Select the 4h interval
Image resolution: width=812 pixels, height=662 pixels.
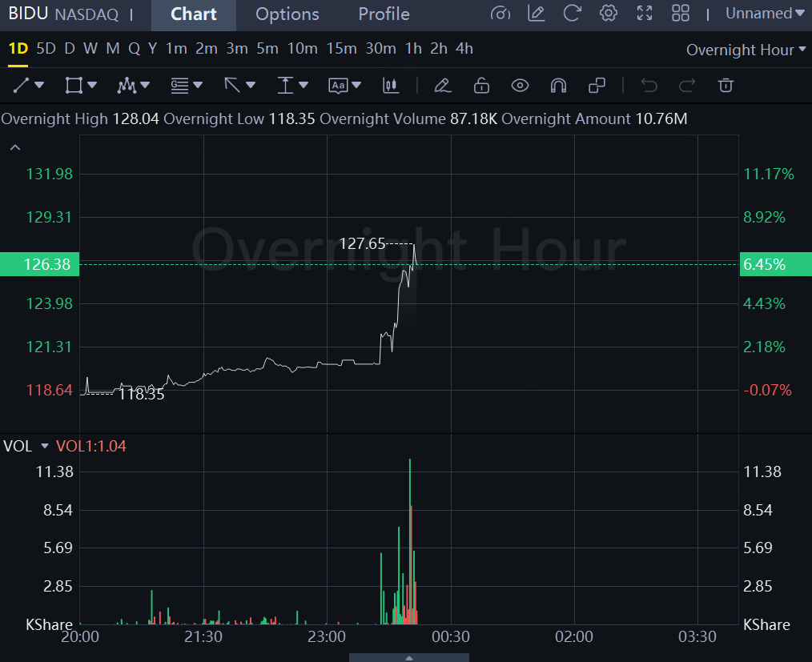click(x=464, y=49)
